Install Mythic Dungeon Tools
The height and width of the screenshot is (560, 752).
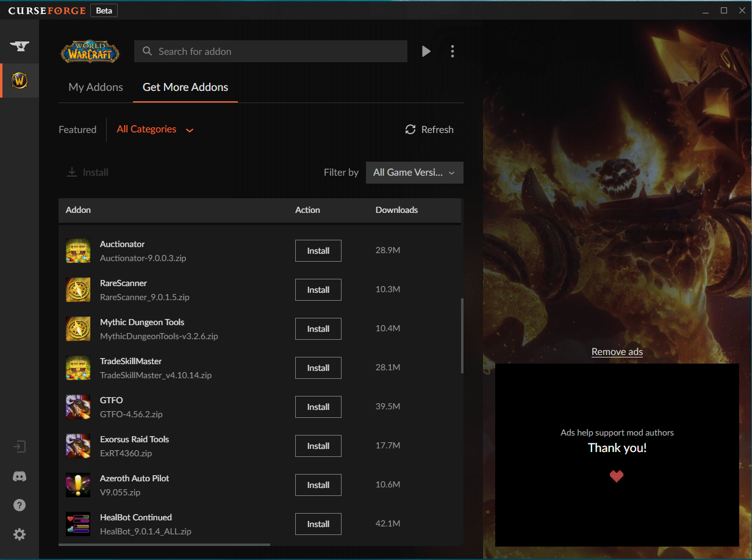tap(318, 329)
